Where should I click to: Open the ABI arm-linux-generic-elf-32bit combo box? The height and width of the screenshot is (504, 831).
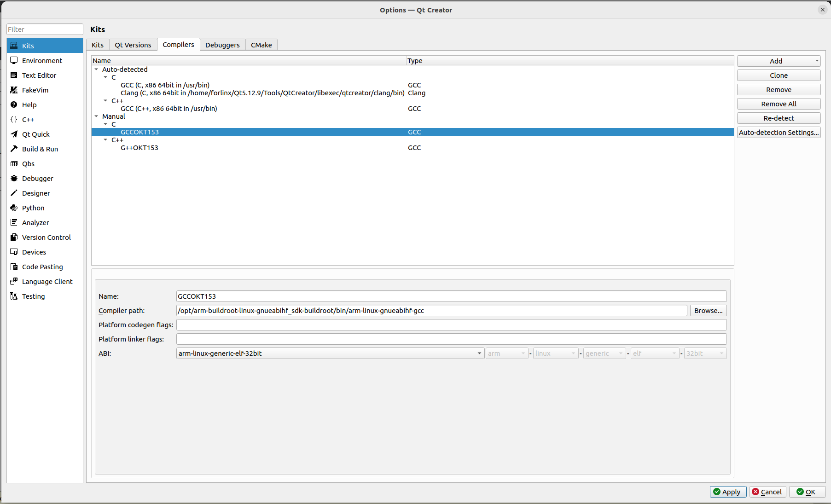330,353
